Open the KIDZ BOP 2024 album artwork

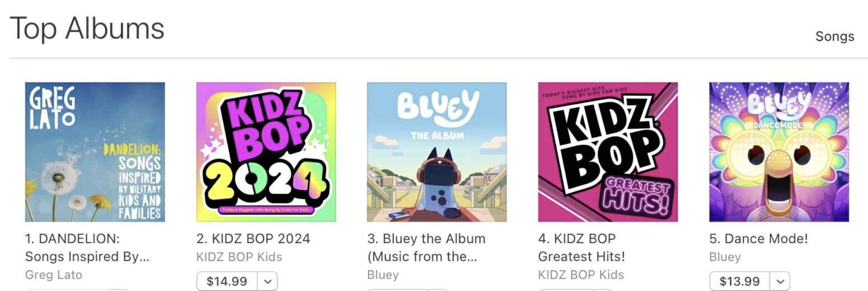pos(266,152)
